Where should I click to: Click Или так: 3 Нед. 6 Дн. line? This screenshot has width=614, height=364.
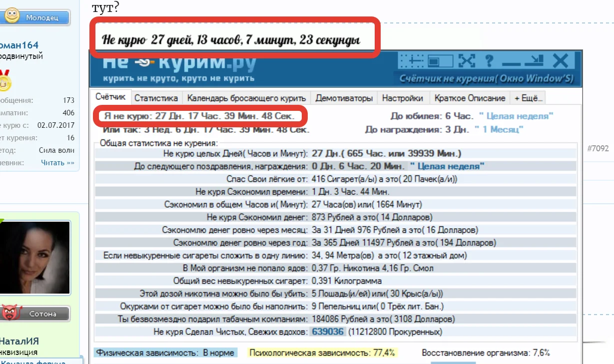(x=206, y=129)
